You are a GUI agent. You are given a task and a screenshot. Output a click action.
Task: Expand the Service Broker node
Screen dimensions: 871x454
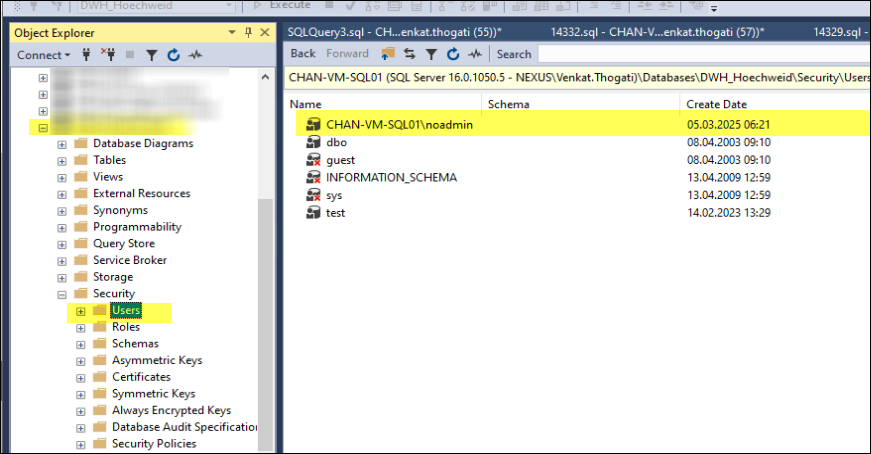[62, 261]
